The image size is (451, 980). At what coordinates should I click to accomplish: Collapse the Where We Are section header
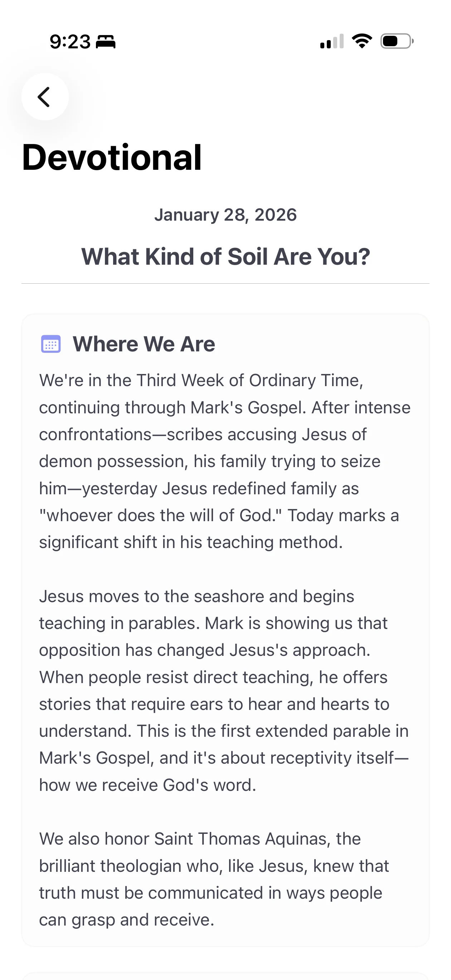point(145,344)
